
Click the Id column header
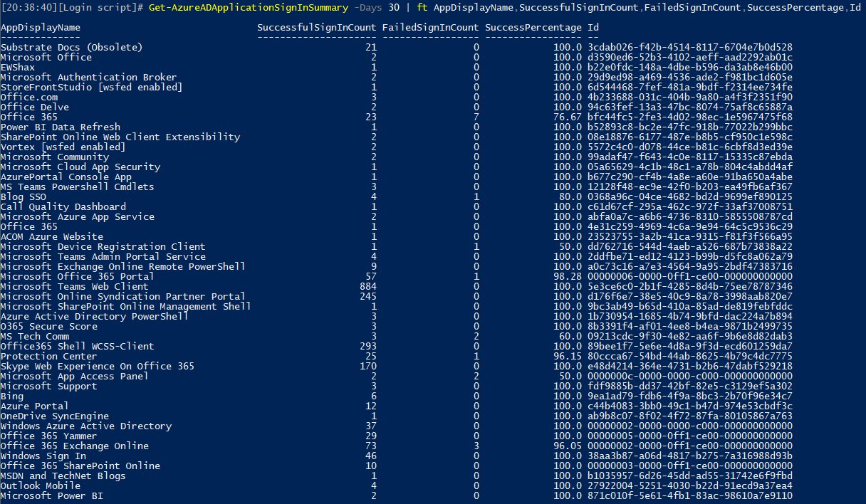[x=593, y=27]
